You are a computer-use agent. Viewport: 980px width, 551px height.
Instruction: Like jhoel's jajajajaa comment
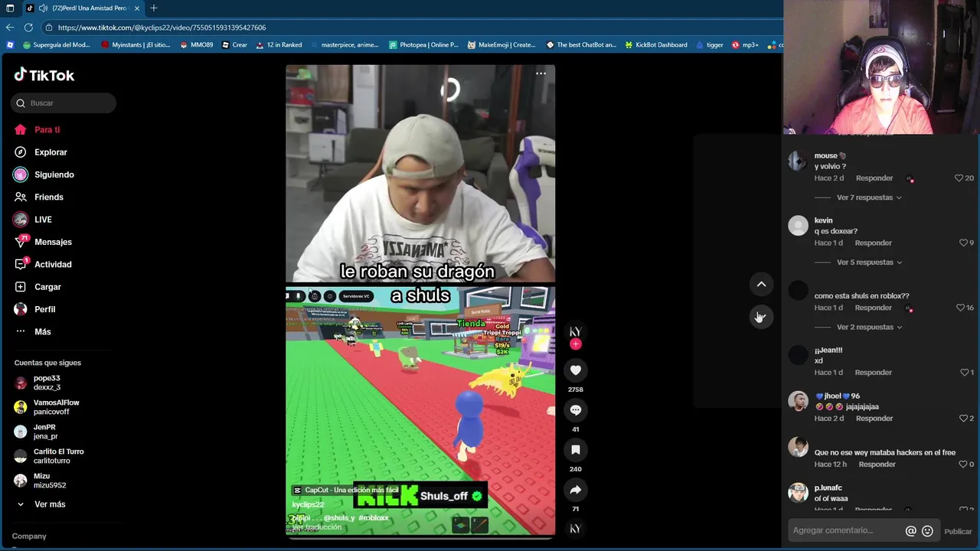click(x=963, y=419)
